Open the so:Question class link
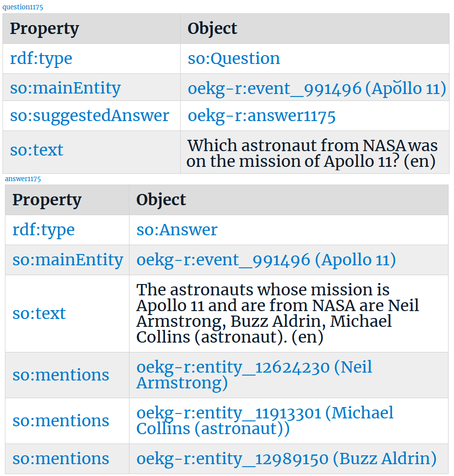454x476 pixels. (233, 58)
